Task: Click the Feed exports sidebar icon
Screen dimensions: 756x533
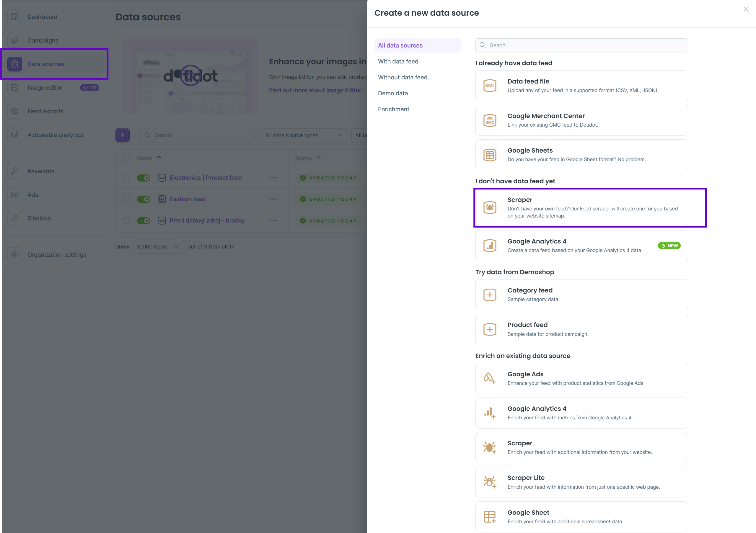Action: 15,111
